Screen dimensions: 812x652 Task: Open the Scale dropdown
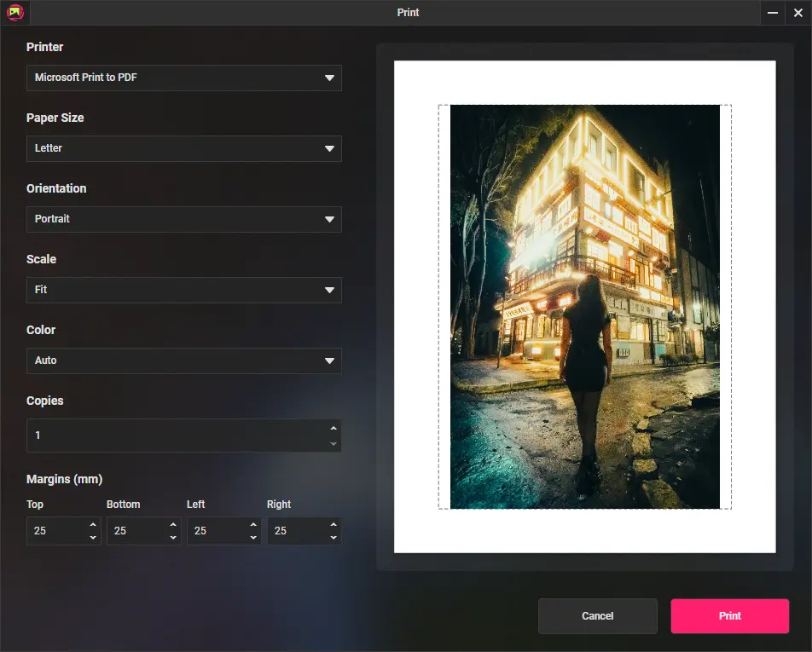pyautogui.click(x=183, y=290)
